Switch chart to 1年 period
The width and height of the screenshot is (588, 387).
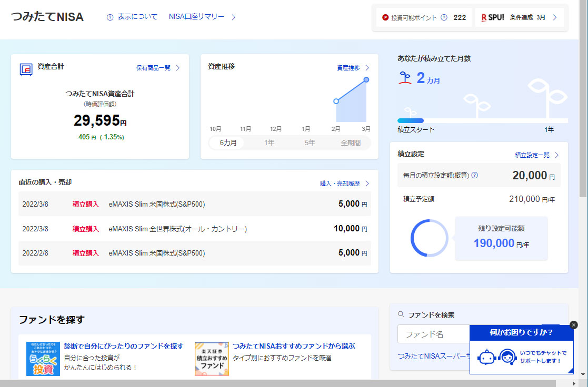click(x=269, y=142)
